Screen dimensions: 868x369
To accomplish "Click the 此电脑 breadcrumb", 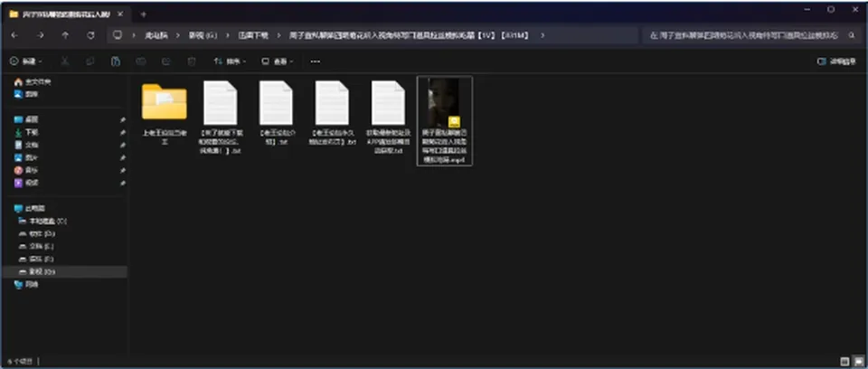I will click(x=156, y=35).
